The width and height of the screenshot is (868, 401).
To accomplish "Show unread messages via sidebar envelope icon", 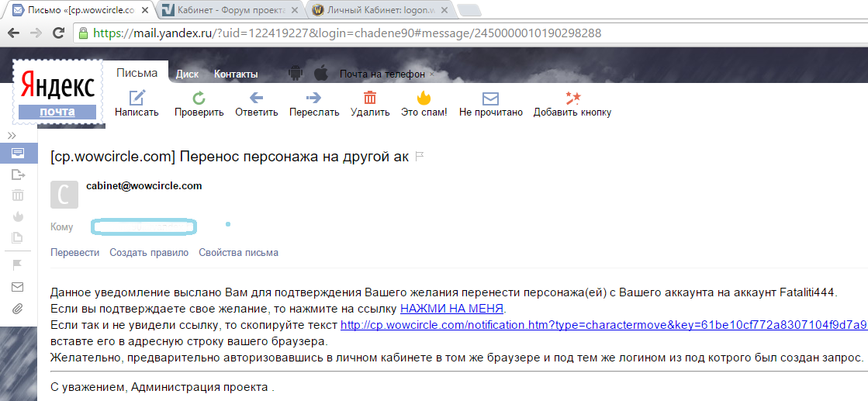I will (x=18, y=287).
